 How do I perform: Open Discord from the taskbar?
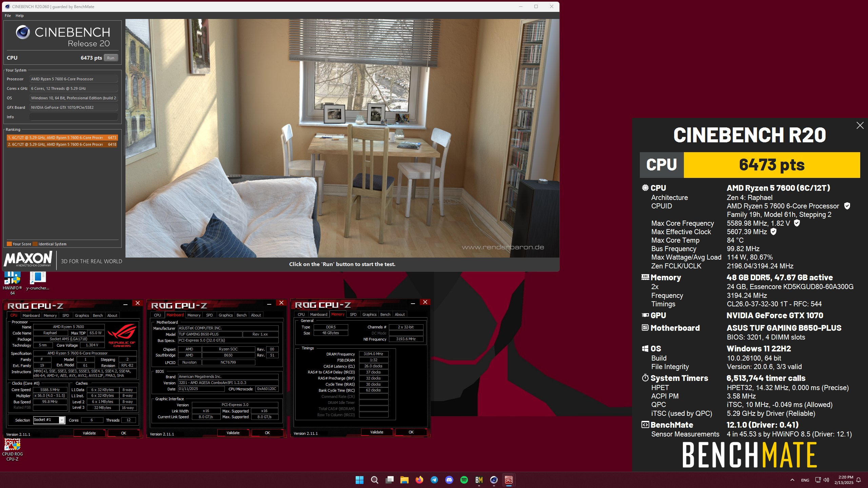(449, 480)
